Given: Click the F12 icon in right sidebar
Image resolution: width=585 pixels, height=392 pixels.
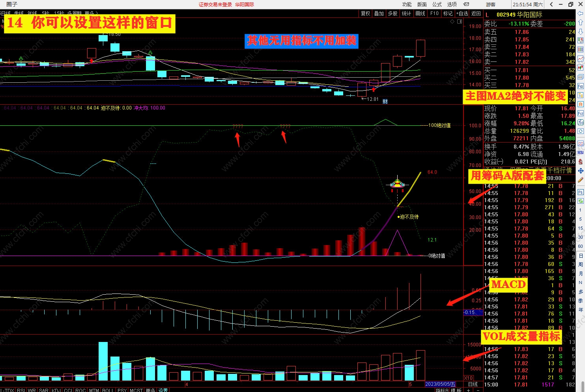Looking at the screenshot, I should point(581,113).
